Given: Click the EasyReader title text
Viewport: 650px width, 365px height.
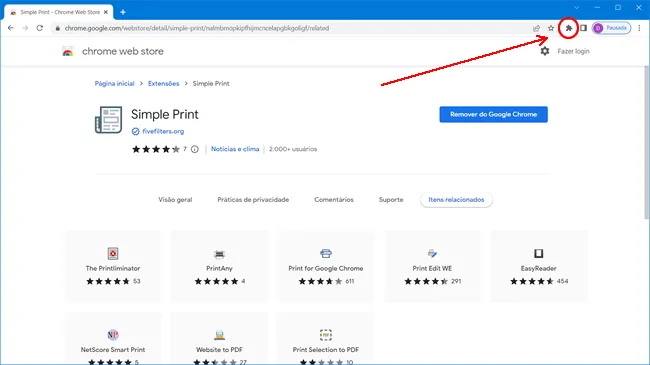Looking at the screenshot, I should (x=538, y=268).
